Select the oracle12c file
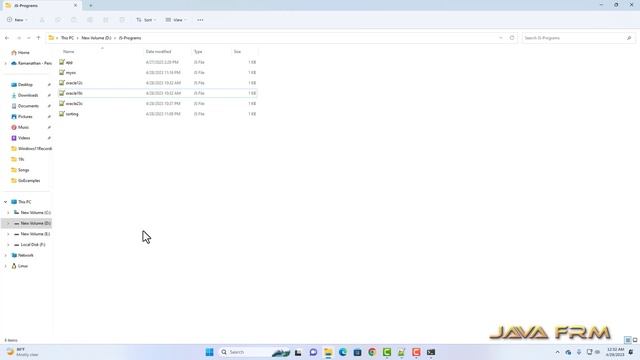The width and height of the screenshot is (640, 360). click(158, 83)
